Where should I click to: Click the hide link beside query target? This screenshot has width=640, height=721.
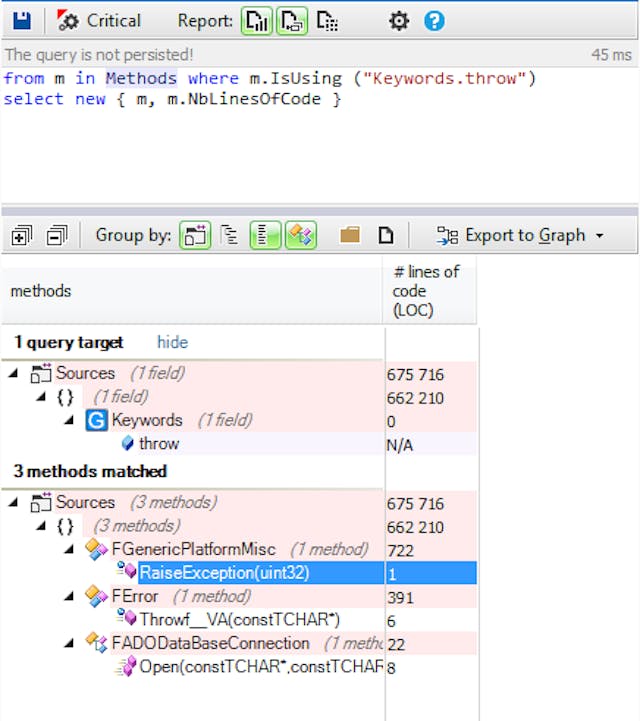172,342
